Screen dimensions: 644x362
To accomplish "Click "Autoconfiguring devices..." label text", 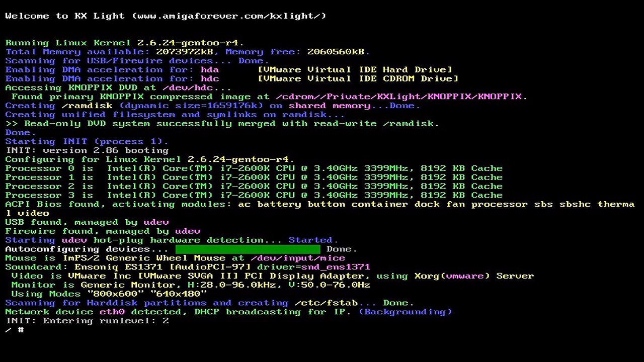I will (x=87, y=249).
